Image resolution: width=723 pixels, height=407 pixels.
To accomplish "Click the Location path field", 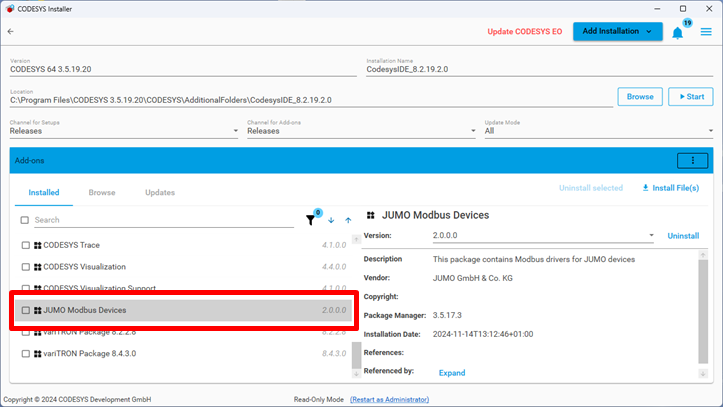I will pos(311,100).
